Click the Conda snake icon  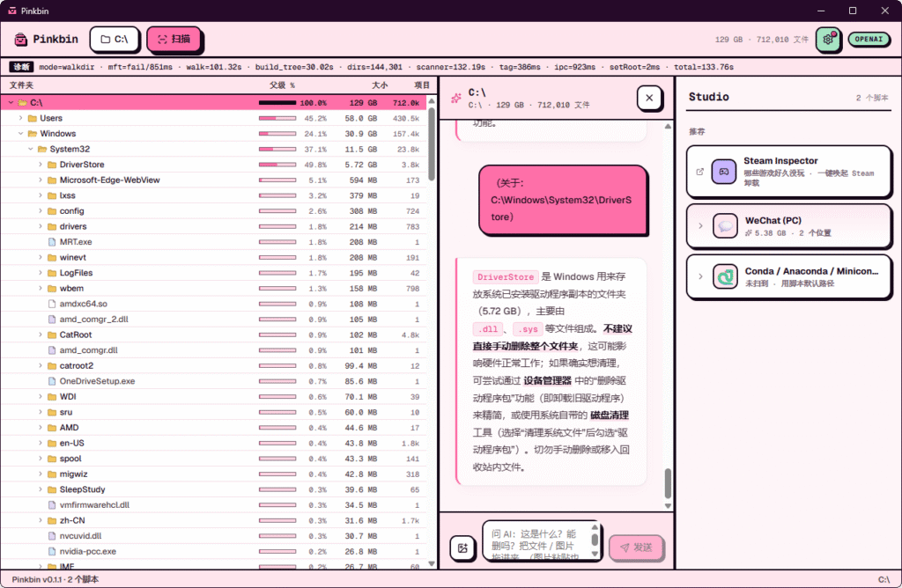click(x=725, y=276)
